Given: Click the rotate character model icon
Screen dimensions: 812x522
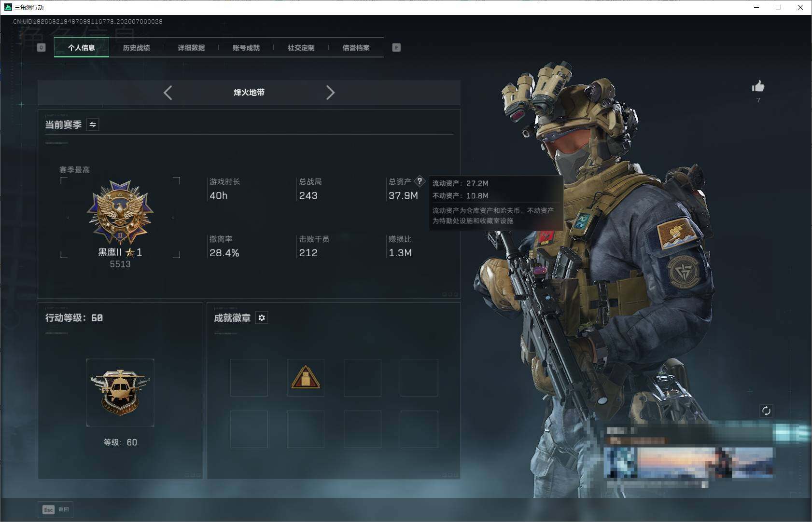Looking at the screenshot, I should click(x=766, y=411).
